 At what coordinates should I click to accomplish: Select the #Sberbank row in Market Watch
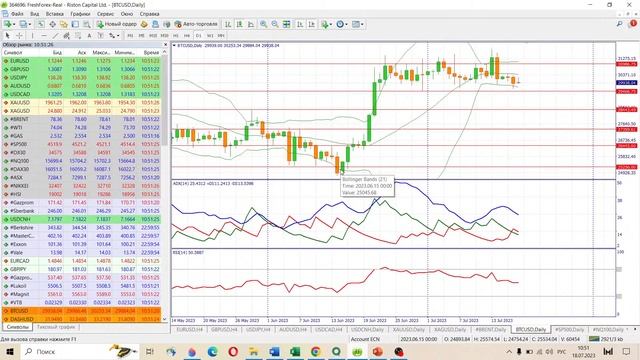(x=81, y=211)
